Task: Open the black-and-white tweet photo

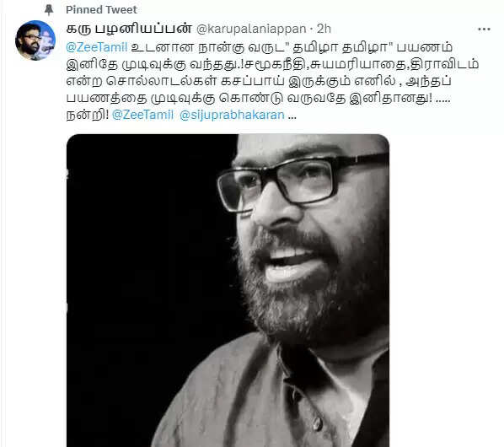Action: tap(228, 290)
